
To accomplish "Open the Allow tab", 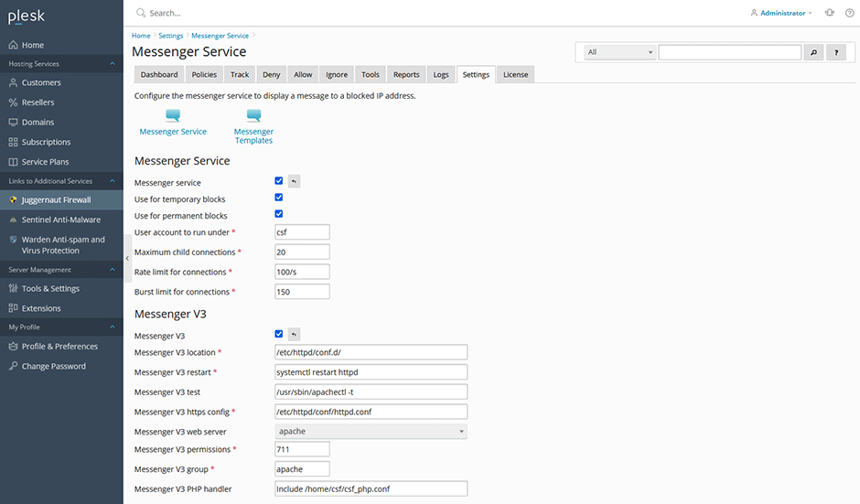I will tap(303, 75).
